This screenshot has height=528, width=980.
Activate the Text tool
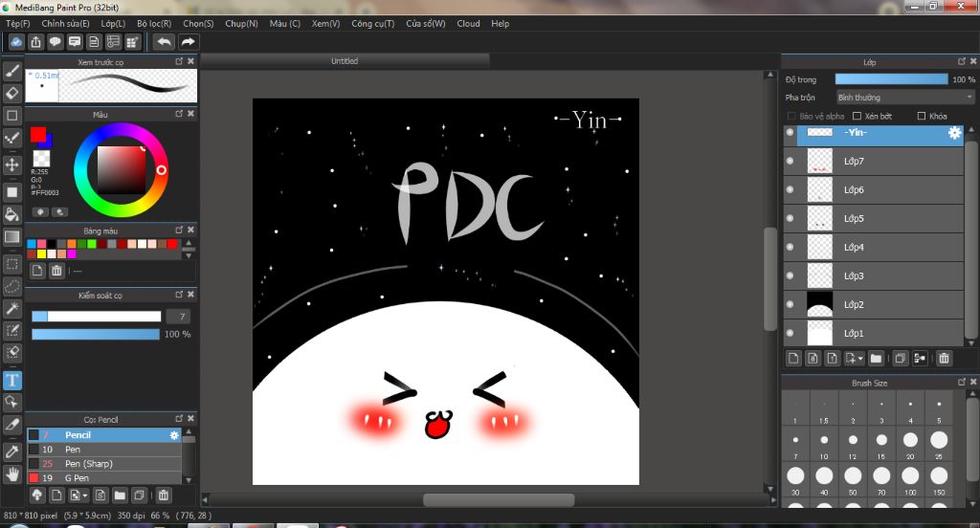[x=11, y=380]
